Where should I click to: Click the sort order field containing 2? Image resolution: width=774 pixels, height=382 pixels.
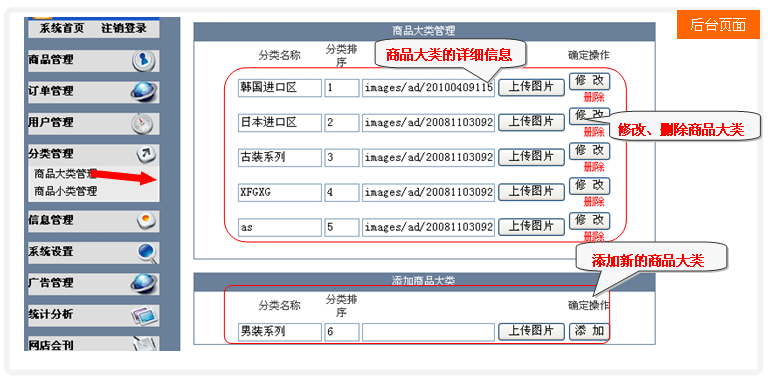342,122
